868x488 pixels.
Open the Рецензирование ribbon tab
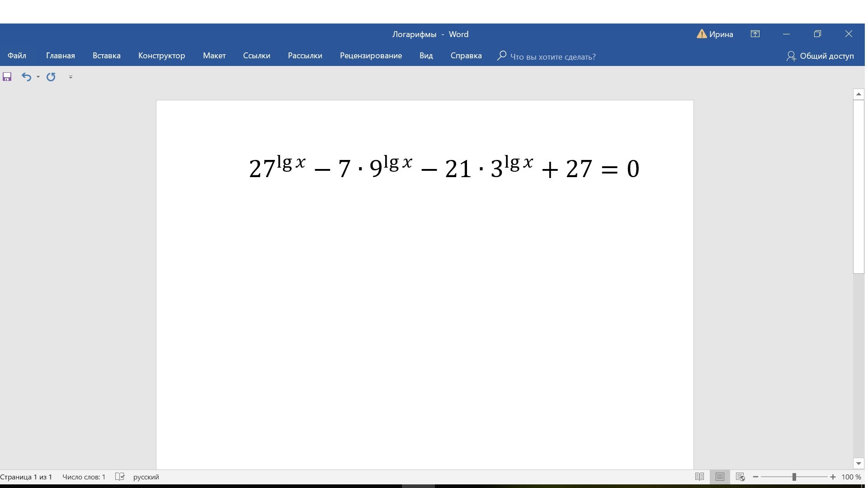371,56
